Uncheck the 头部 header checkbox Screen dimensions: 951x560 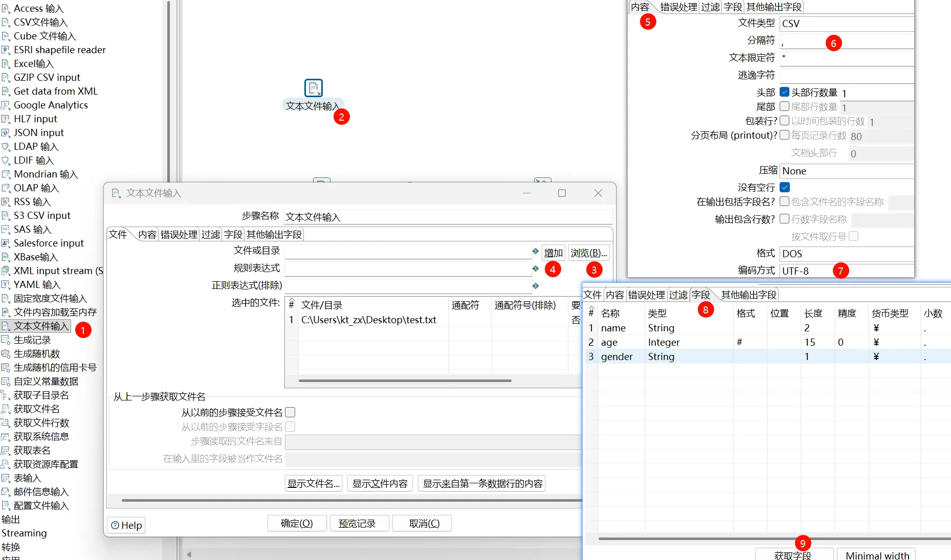pos(784,93)
